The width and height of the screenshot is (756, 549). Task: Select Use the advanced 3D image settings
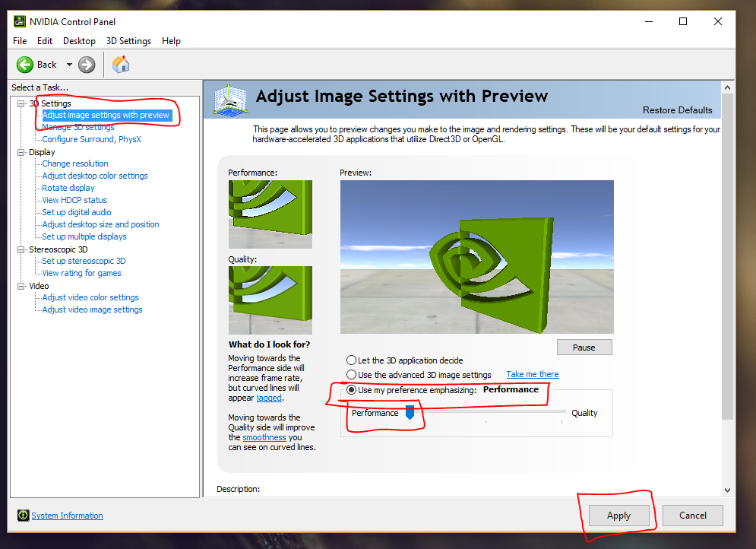[352, 375]
